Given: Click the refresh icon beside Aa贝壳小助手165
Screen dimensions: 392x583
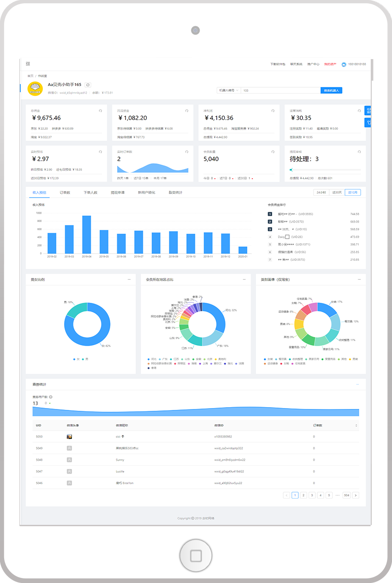Looking at the screenshot, I should point(88,85).
